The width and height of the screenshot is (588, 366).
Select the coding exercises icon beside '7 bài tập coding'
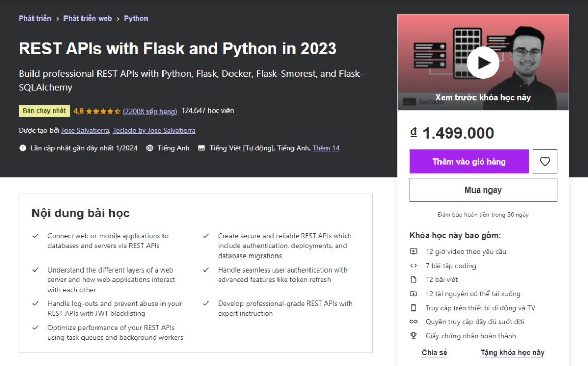point(414,266)
